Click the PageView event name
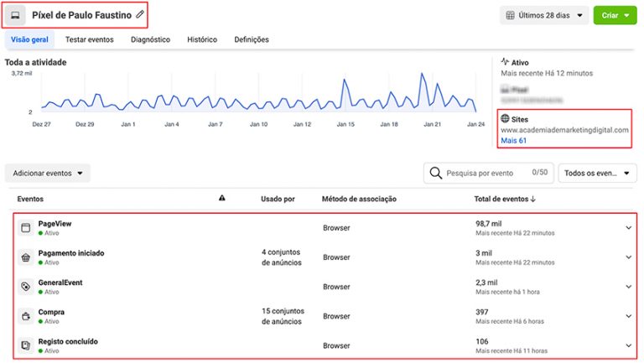This screenshot has width=644, height=363. pos(55,224)
